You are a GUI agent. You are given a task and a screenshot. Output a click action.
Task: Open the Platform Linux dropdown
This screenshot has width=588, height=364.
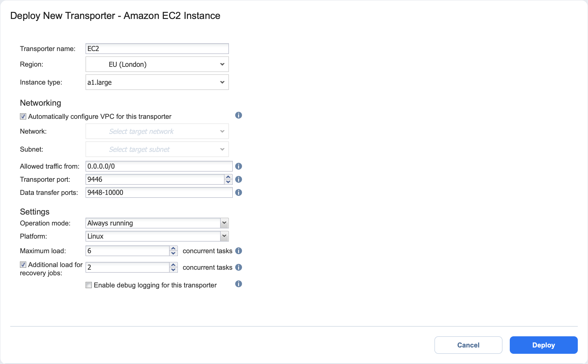(157, 236)
